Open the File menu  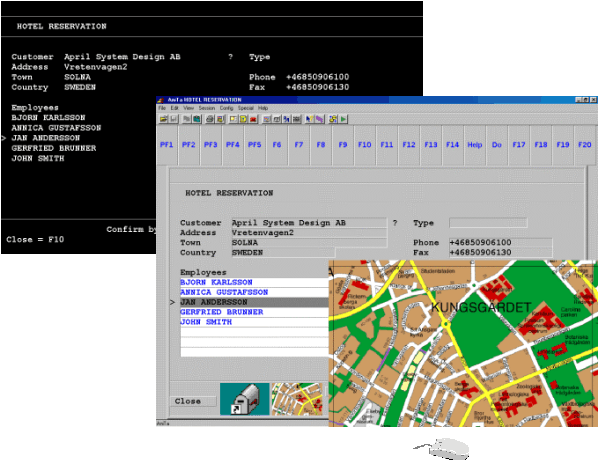[x=162, y=108]
